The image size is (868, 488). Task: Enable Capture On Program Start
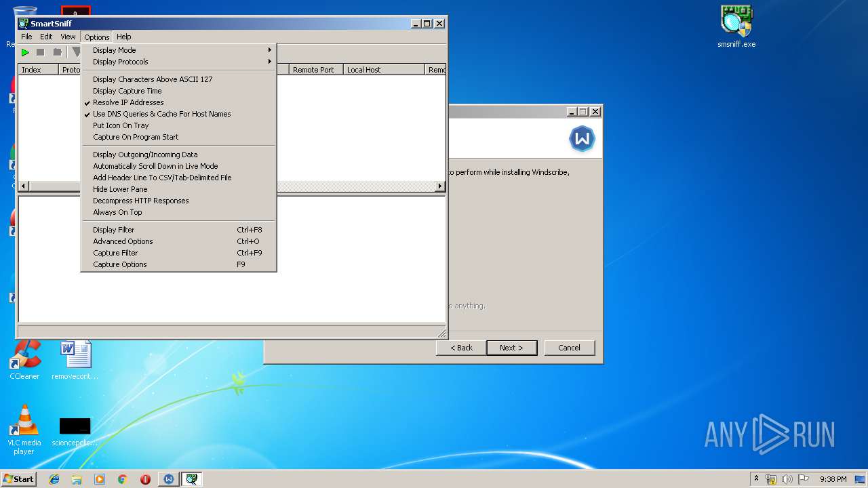179,137
